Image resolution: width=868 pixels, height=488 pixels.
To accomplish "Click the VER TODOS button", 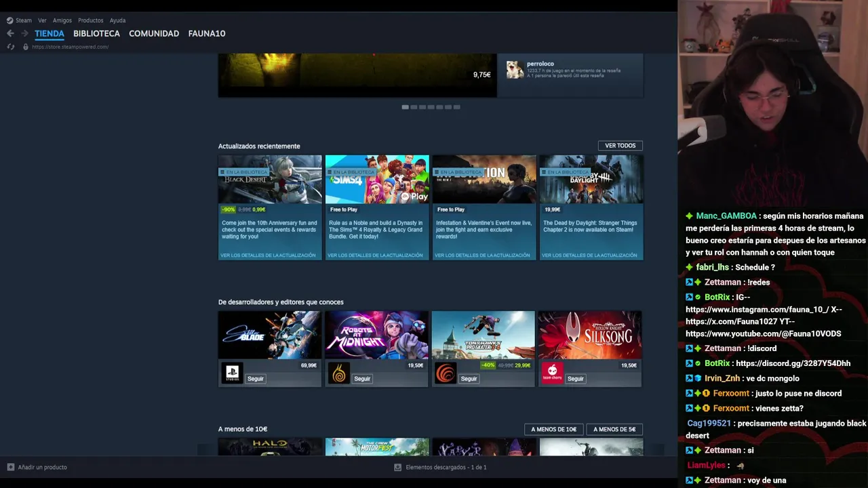I will coord(620,146).
